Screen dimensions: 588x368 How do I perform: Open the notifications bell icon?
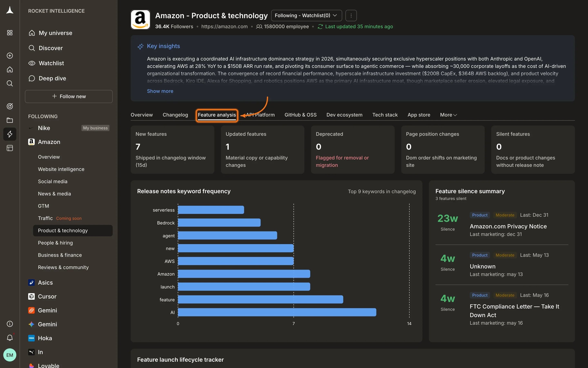pyautogui.click(x=10, y=338)
